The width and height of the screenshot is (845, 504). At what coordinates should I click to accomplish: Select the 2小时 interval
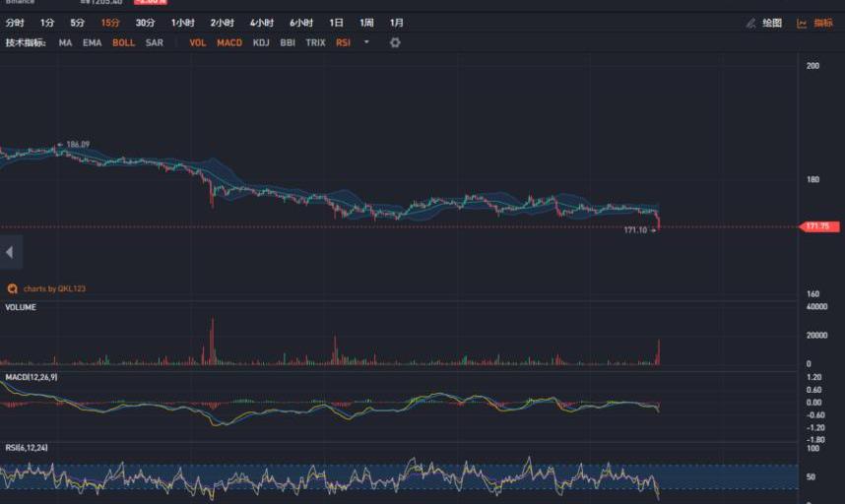click(222, 23)
